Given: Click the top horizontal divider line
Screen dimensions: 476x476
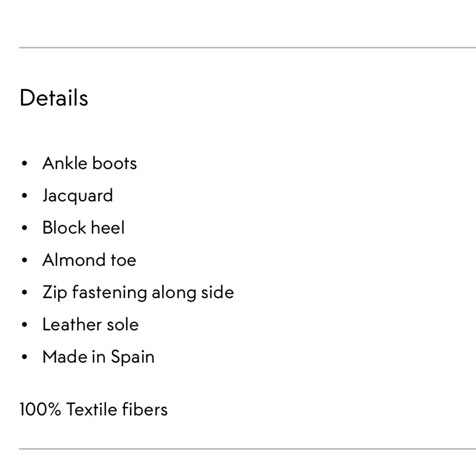Looking at the screenshot, I should coord(248,48).
